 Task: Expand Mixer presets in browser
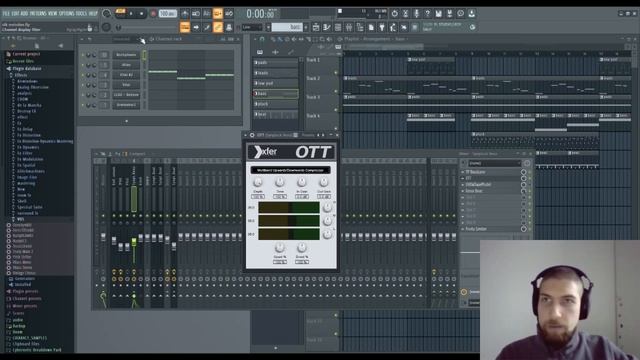pyautogui.click(x=24, y=306)
